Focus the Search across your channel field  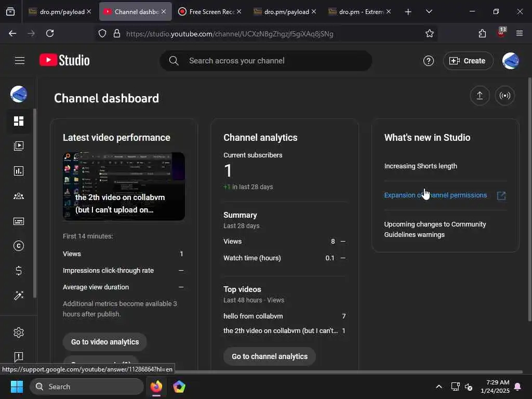tap(265, 61)
